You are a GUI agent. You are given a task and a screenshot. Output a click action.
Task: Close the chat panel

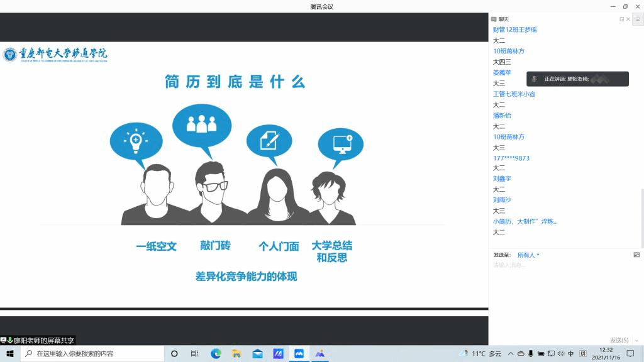(x=628, y=19)
